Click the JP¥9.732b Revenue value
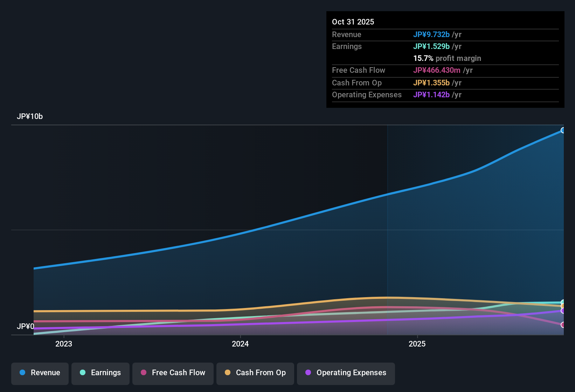Screen dimensions: 575x392 [432, 34]
